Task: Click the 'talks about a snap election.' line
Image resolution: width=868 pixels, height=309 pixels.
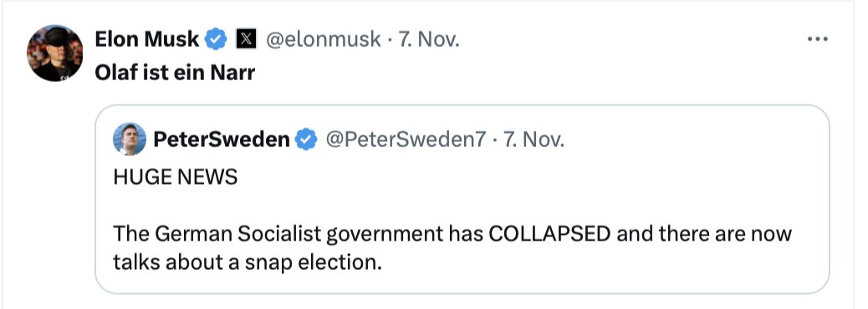Action: pyautogui.click(x=248, y=262)
